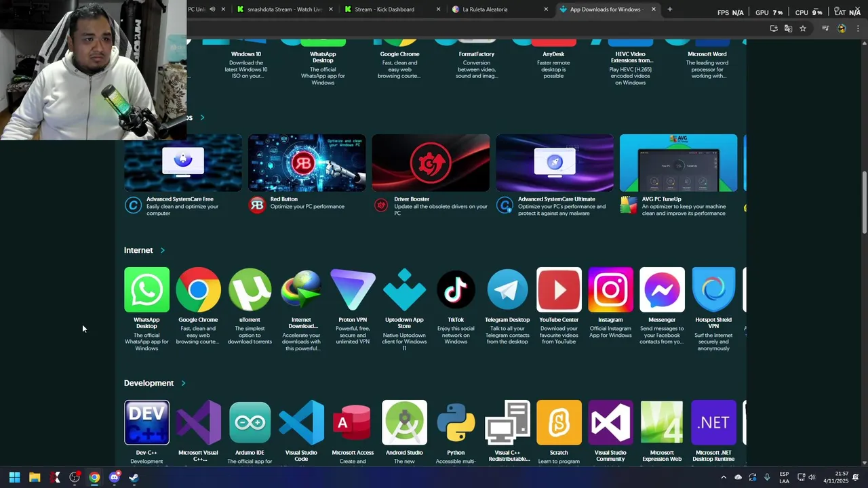Click the small Red Button app icon
This screenshot has height=488, width=868.
coord(257,205)
